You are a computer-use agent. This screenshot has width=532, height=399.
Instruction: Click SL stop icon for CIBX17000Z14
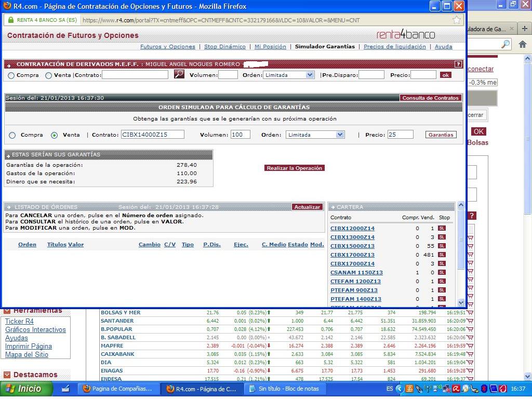point(442,263)
